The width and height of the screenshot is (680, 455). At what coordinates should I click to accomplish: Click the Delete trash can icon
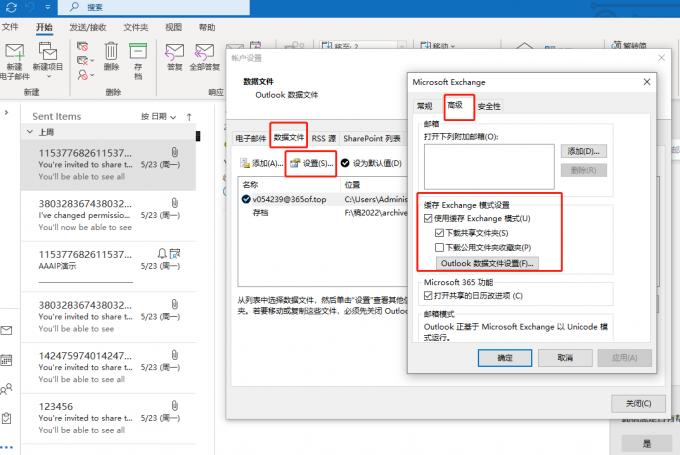point(111,51)
